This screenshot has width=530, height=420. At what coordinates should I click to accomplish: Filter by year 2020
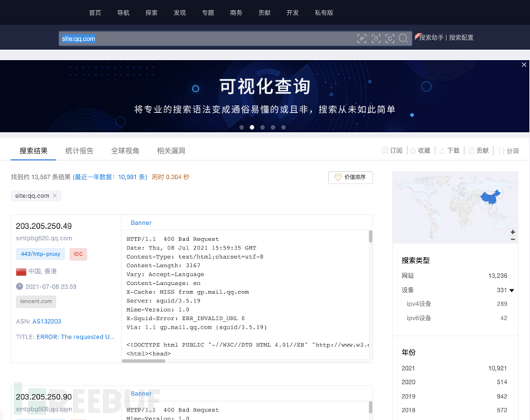pyautogui.click(x=454, y=382)
